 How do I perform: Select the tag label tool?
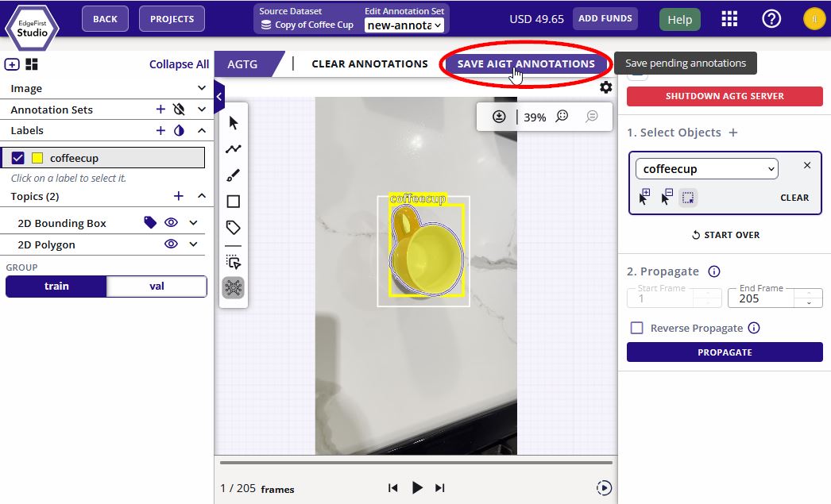234,227
